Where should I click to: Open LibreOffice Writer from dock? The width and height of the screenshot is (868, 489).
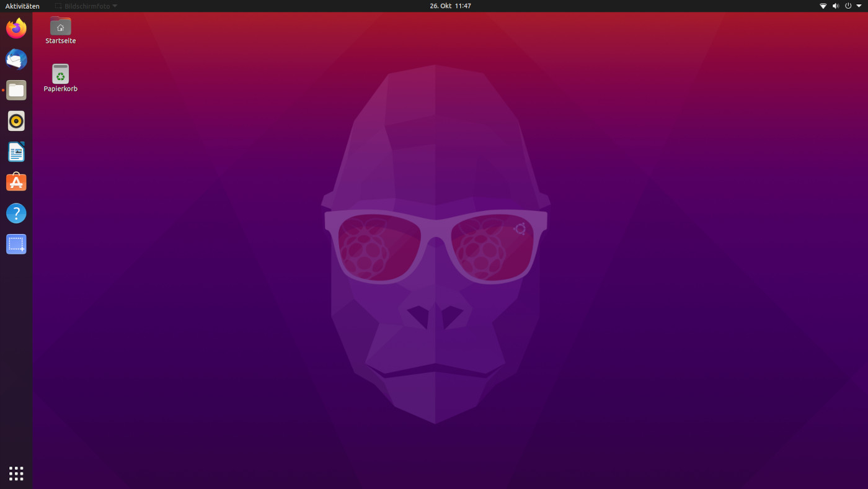(16, 151)
